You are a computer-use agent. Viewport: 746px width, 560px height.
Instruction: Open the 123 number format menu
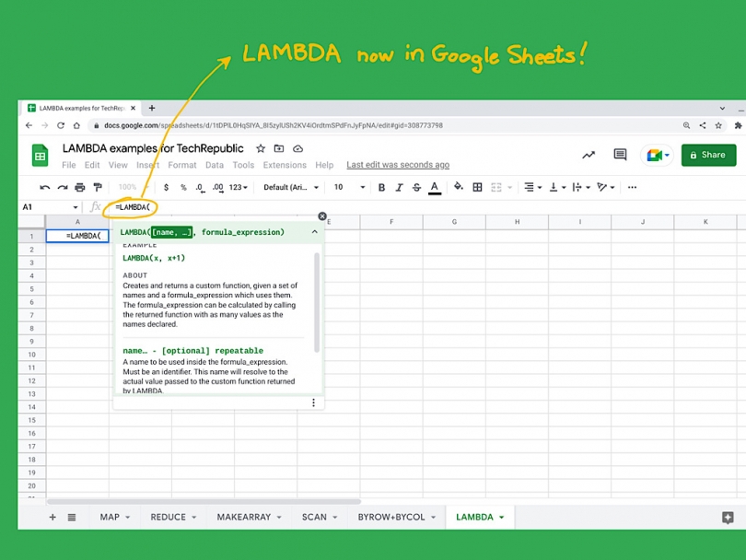point(236,187)
